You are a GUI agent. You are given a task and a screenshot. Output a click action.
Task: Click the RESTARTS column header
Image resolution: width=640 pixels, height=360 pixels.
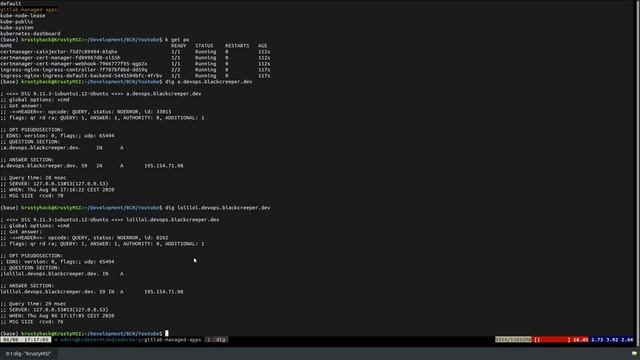237,46
